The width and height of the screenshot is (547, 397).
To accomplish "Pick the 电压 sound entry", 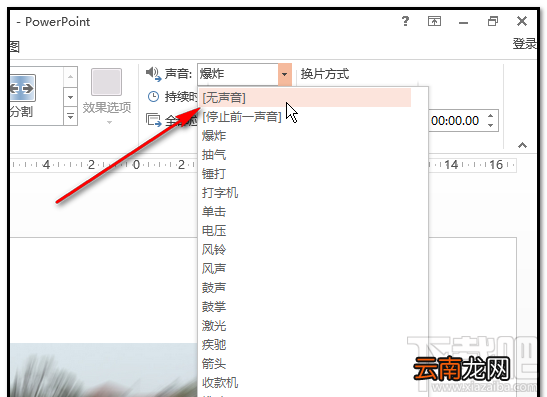I will (306, 231).
